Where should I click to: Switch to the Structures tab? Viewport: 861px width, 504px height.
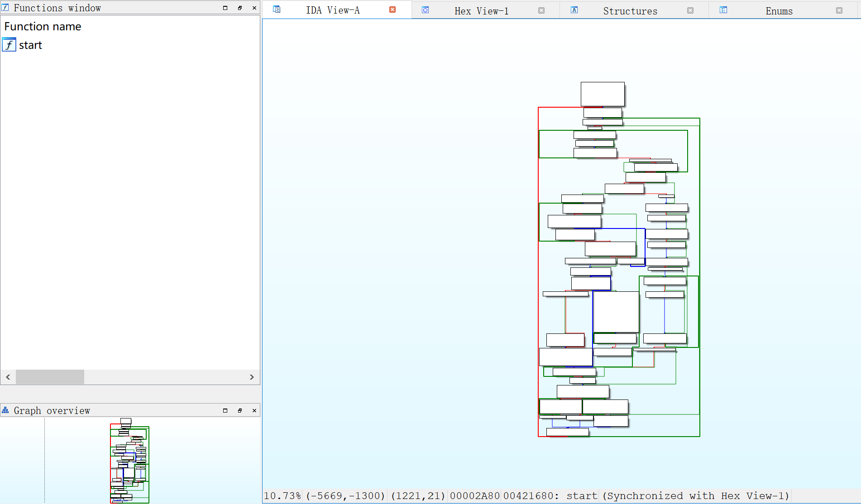click(630, 11)
